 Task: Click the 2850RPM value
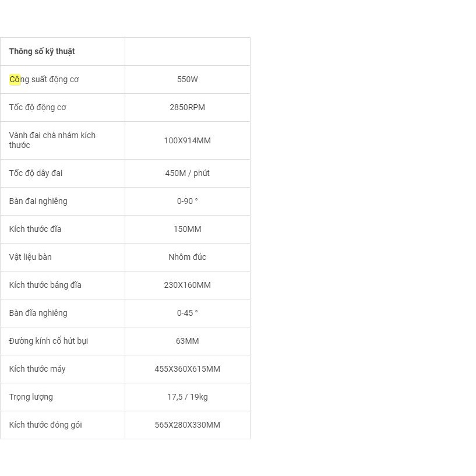(x=187, y=107)
